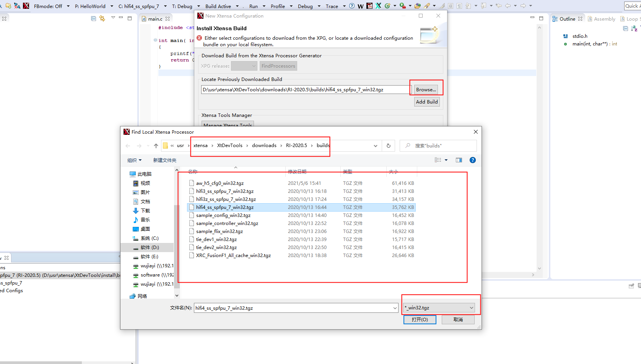This screenshot has height=364, width=641.
Task: Click the blue help icon in file dialog
Action: 472,160
